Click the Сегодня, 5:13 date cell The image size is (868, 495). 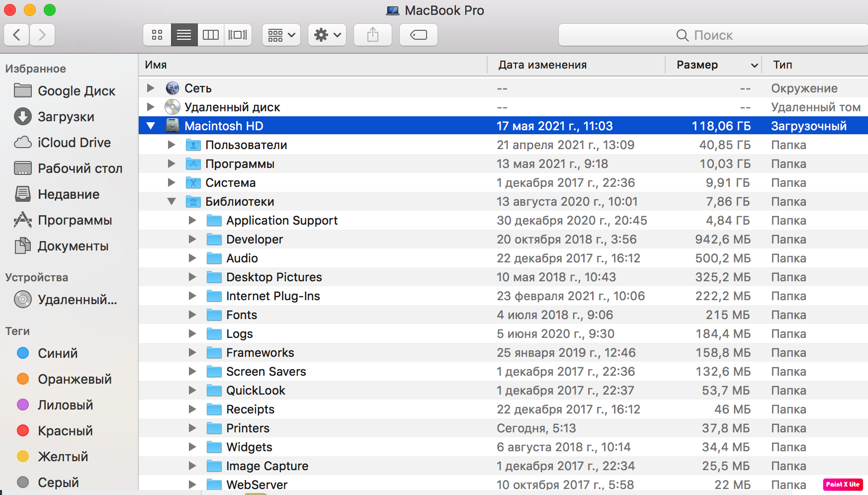pos(536,428)
